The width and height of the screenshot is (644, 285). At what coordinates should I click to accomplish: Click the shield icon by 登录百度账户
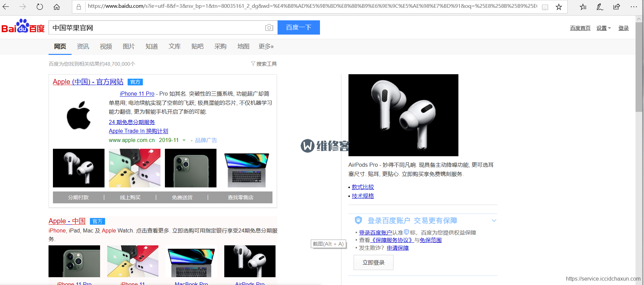[x=358, y=220]
